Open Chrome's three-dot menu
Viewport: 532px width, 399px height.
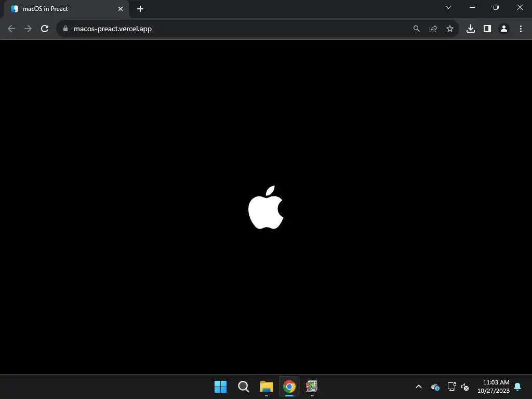coord(521,29)
